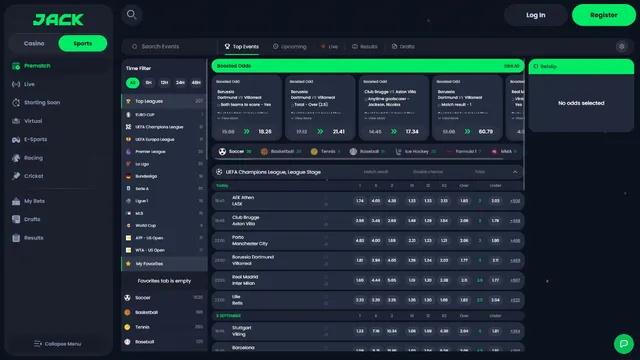Image resolution: width=640 pixels, height=360 pixels.
Task: Expand Top Leagues list
Action: (164, 101)
